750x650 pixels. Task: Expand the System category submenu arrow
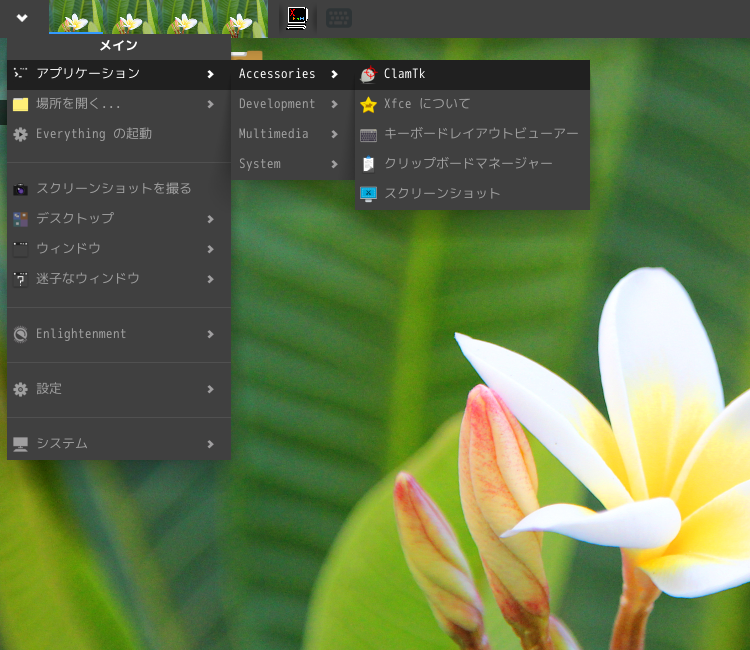click(x=334, y=165)
